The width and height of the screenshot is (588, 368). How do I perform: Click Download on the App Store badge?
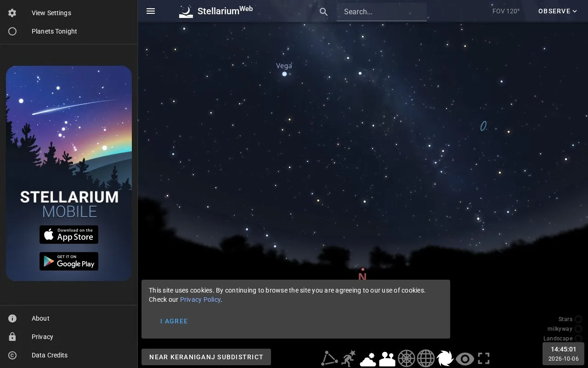[69, 235]
